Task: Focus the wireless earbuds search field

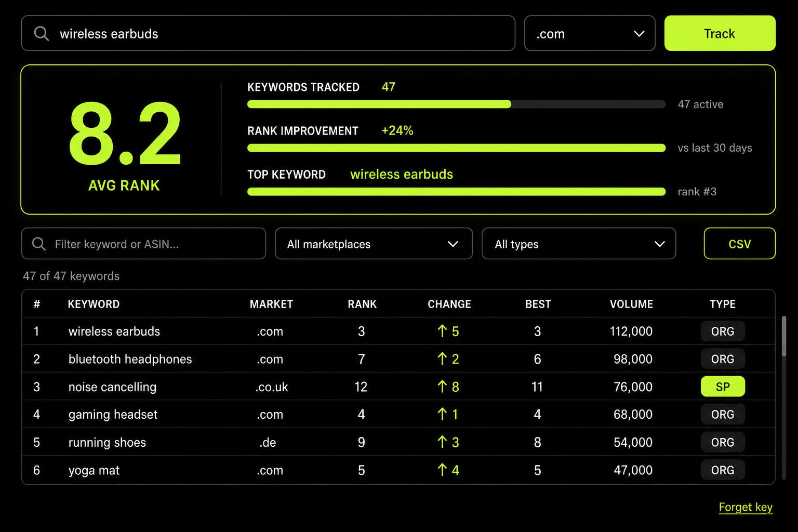Action: [268, 33]
